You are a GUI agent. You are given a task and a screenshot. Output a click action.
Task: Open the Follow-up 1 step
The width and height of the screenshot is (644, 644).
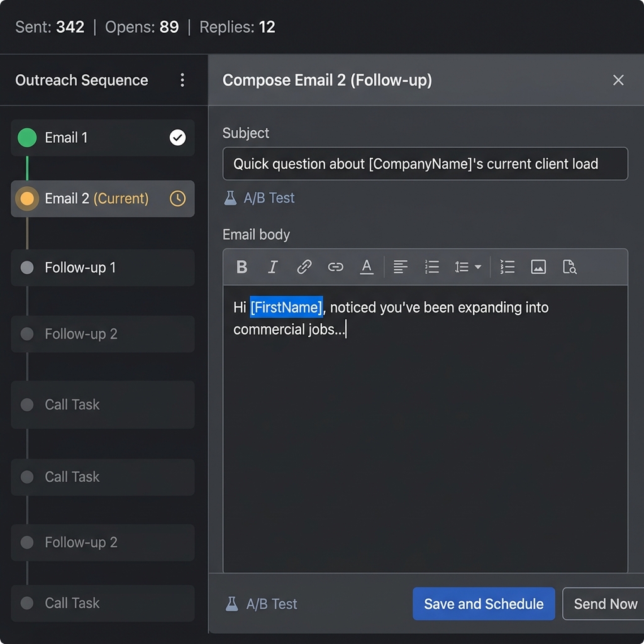coord(103,268)
